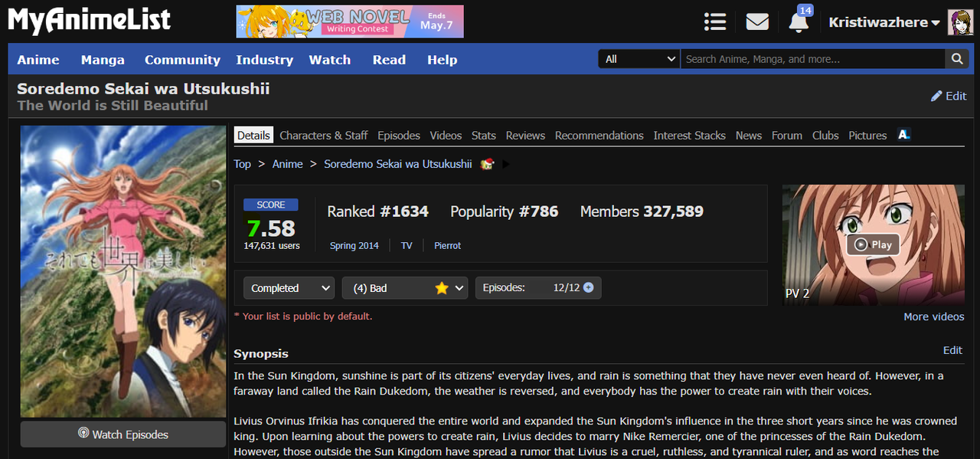The image size is (980, 459).
Task: Click the Web Novel contest banner
Action: click(x=350, y=21)
